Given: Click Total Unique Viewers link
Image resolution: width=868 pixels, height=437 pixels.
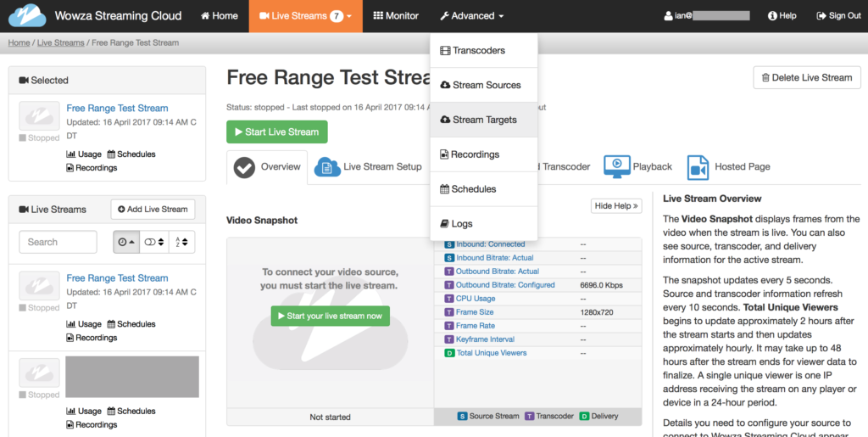Looking at the screenshot, I should pos(492,353).
